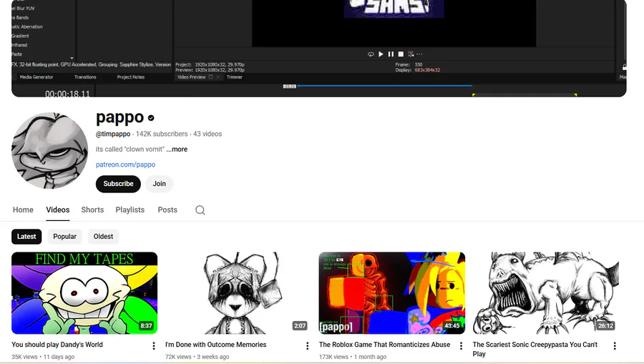The width and height of the screenshot is (644, 364).
Task: Click the 72K views • 3 weeks ago text
Action: [197, 357]
